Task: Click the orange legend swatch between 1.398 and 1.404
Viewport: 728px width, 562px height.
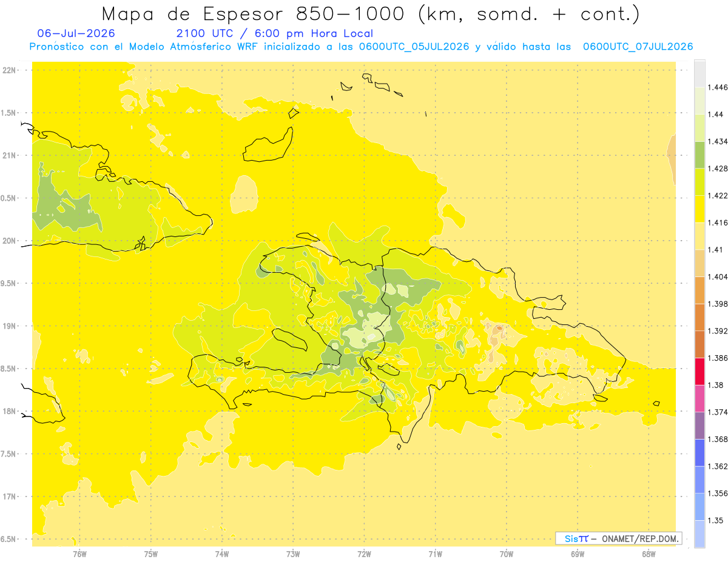Action: point(699,290)
